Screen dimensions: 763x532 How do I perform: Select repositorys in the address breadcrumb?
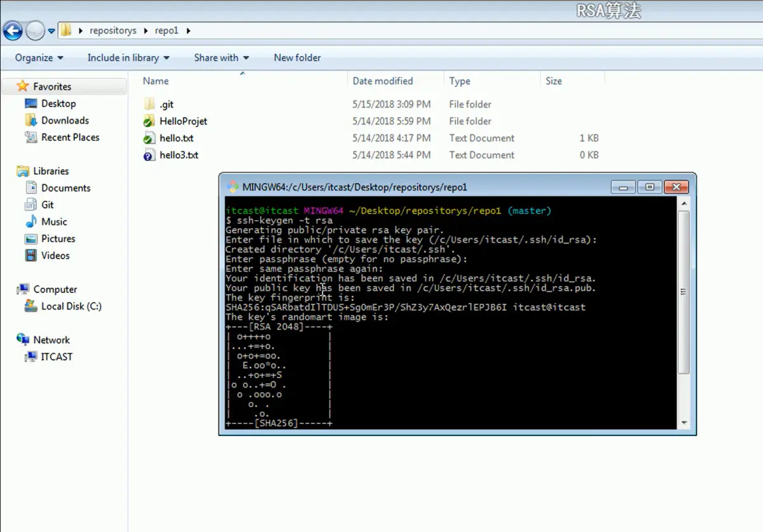pos(113,31)
